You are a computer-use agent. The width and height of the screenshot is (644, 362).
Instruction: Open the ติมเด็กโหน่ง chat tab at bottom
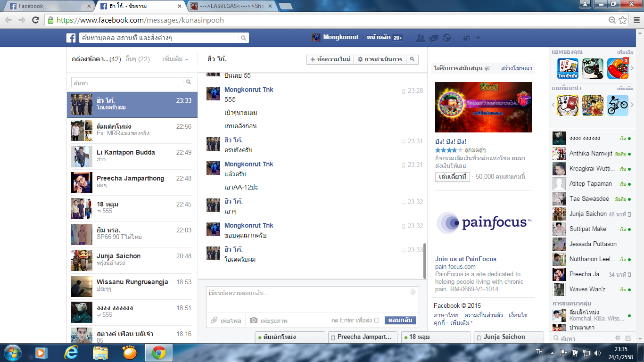coord(290,337)
